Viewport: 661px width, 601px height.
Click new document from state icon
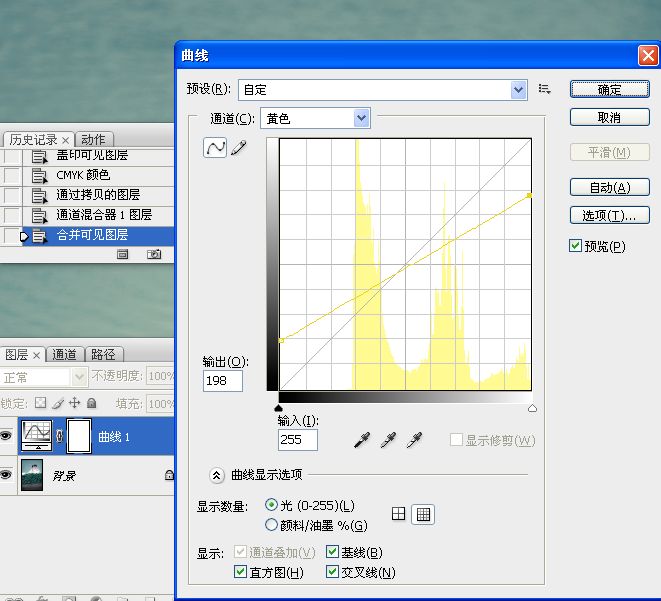(x=123, y=254)
